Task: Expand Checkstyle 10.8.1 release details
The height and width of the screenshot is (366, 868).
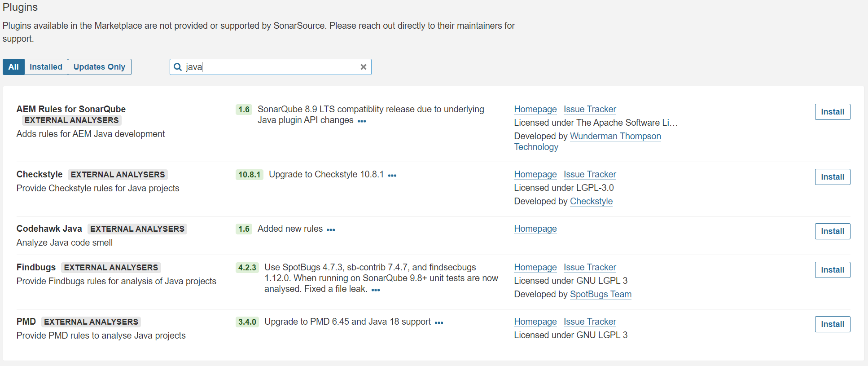Action: click(x=392, y=175)
